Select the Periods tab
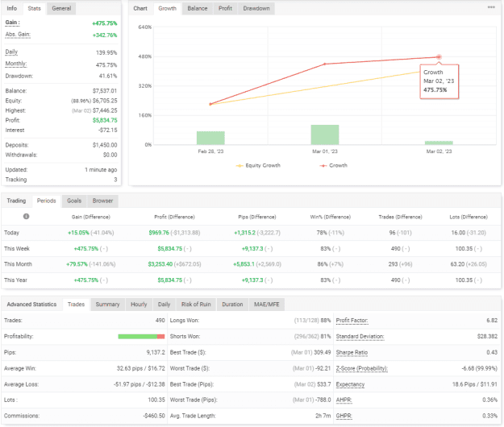504x427 pixels. coord(46,201)
